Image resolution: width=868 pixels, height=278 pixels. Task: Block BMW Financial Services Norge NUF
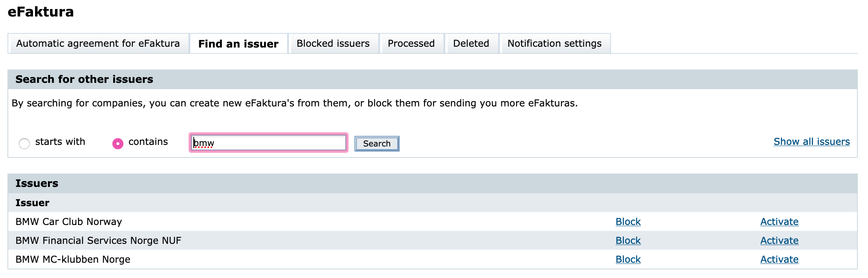pyautogui.click(x=628, y=241)
